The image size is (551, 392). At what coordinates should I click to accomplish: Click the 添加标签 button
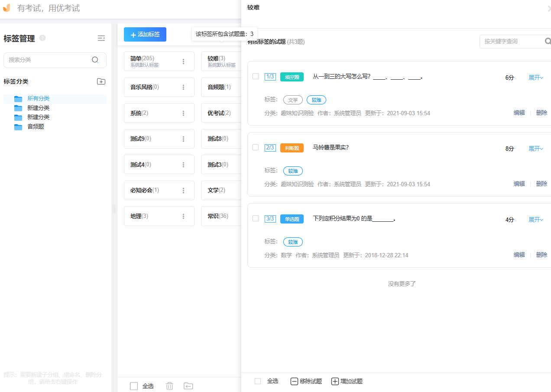[145, 34]
